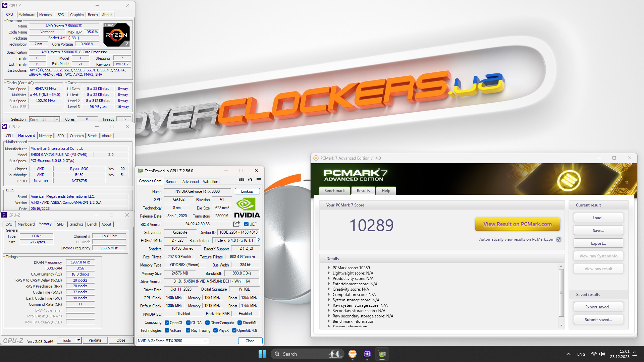Click the Bus Interface question mark icon
Viewport: 644px width, 362px height.
point(259,240)
